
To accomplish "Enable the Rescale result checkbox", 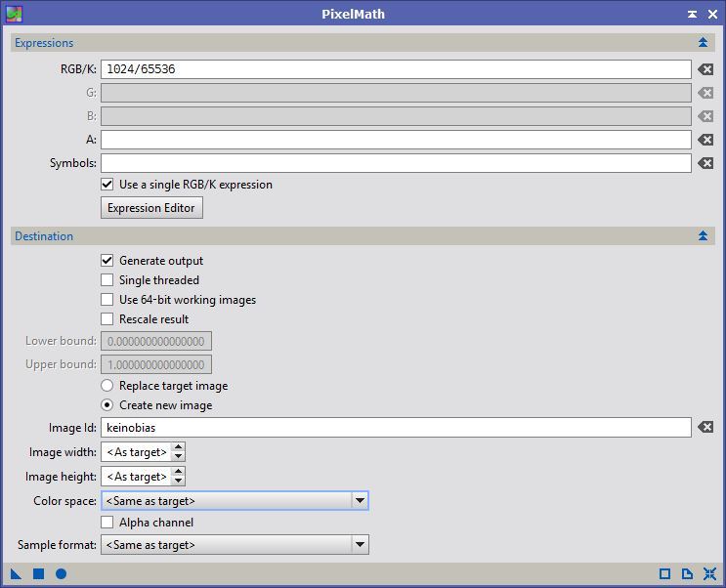I will click(107, 319).
